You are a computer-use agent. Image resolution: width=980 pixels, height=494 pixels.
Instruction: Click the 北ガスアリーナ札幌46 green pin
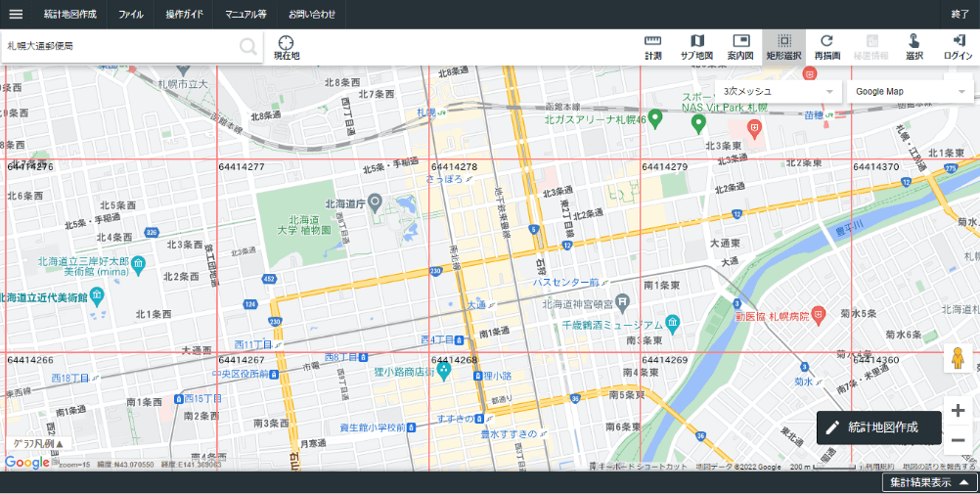(654, 118)
